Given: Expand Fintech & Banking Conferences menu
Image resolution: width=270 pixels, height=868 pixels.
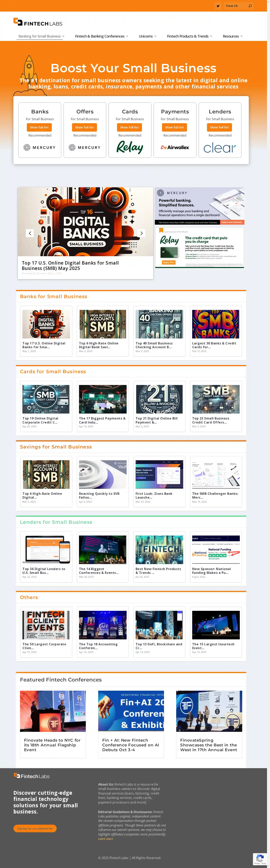Looking at the screenshot, I should click(x=101, y=36).
